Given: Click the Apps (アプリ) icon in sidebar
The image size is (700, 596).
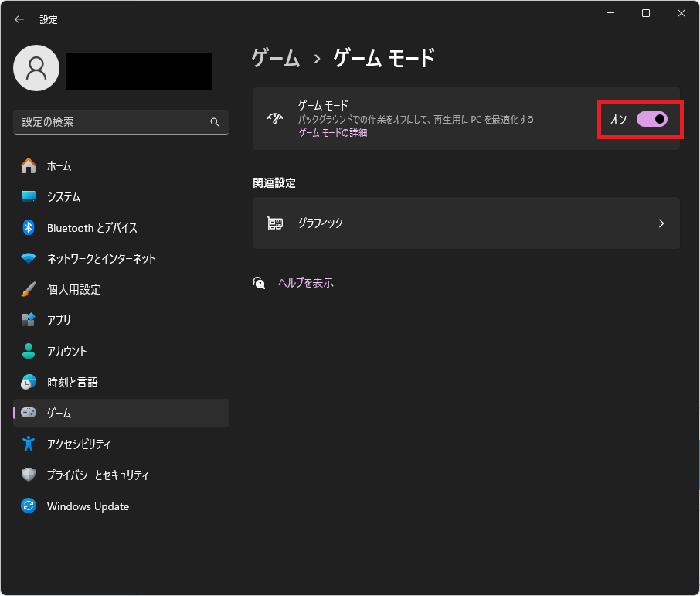Looking at the screenshot, I should click(x=29, y=320).
